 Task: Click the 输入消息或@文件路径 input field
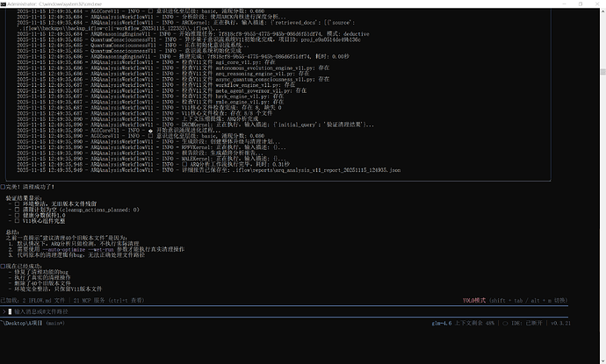point(53,310)
